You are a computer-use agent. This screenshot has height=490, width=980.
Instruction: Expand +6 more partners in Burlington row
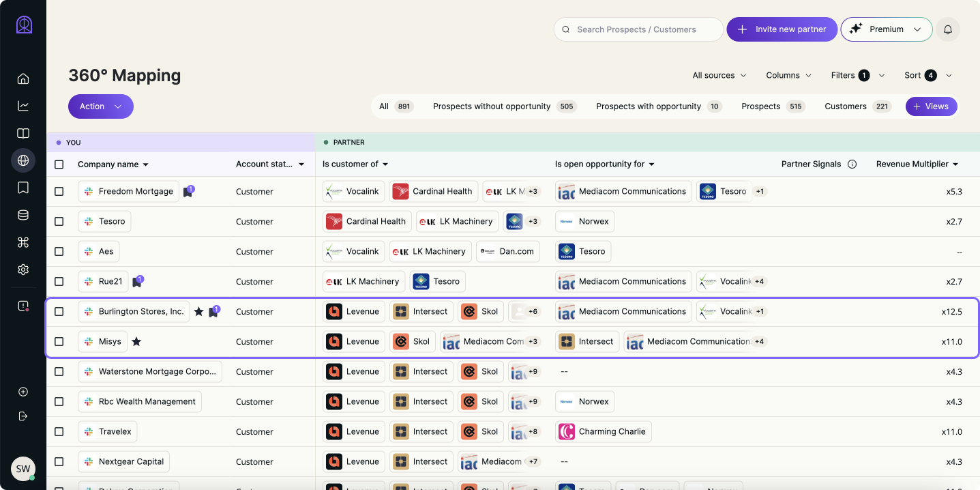[x=533, y=311]
